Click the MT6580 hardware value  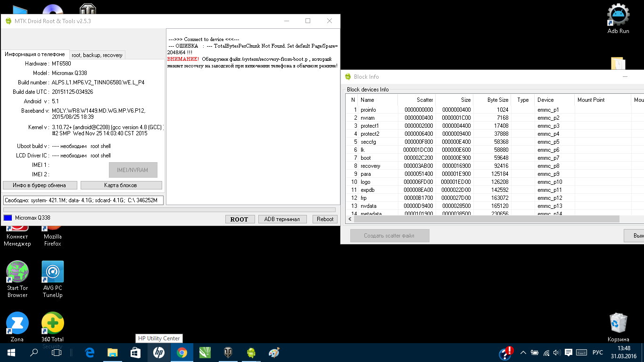[x=62, y=64]
